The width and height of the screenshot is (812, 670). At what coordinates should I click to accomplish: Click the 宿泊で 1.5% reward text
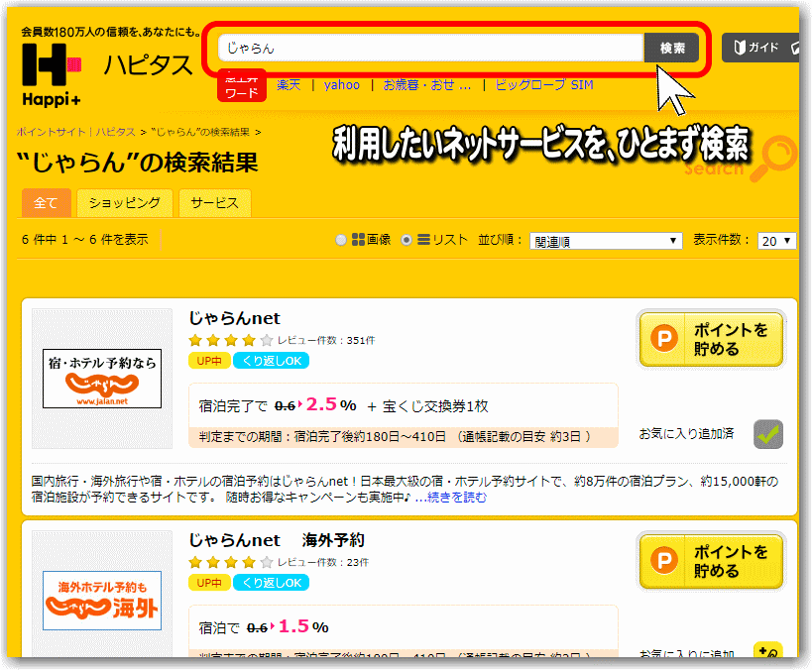coord(264,627)
